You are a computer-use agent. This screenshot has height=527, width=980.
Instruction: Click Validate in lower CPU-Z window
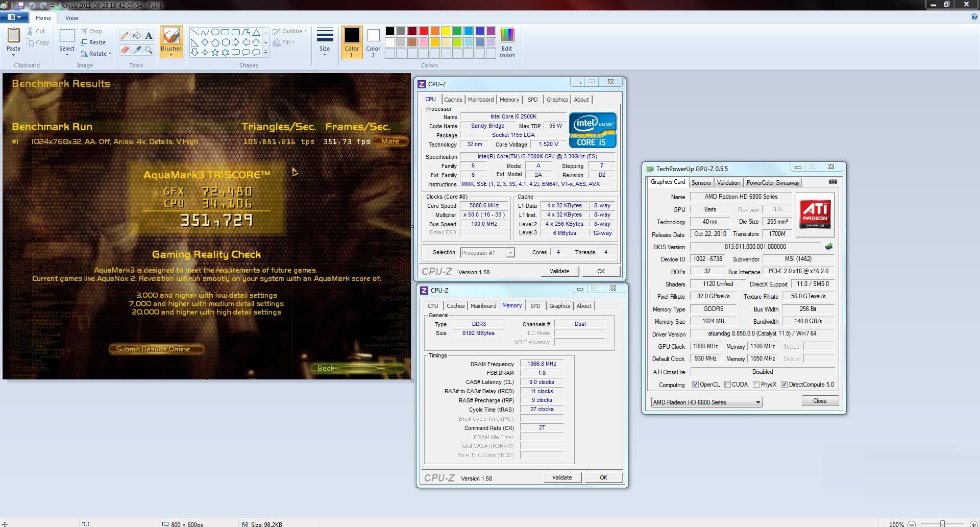(562, 477)
